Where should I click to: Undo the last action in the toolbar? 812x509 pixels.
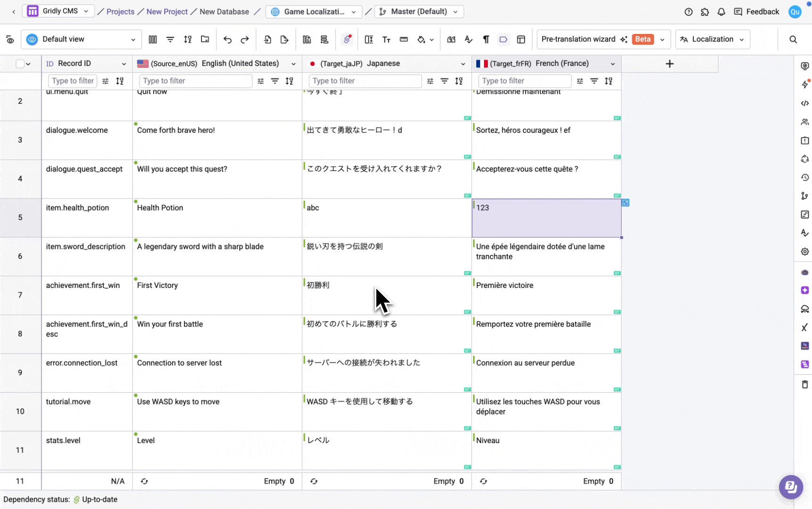point(227,40)
